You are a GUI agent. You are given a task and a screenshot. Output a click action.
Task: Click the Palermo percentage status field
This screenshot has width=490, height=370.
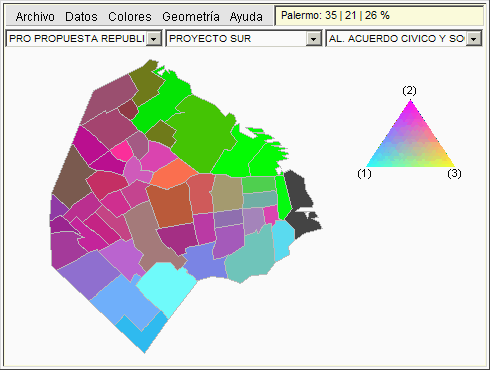[x=379, y=16]
